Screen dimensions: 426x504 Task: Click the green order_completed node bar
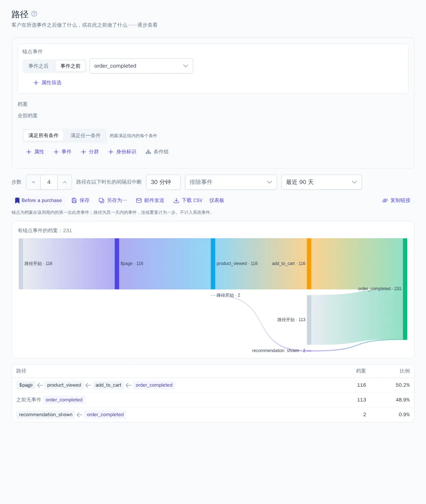coord(405,289)
